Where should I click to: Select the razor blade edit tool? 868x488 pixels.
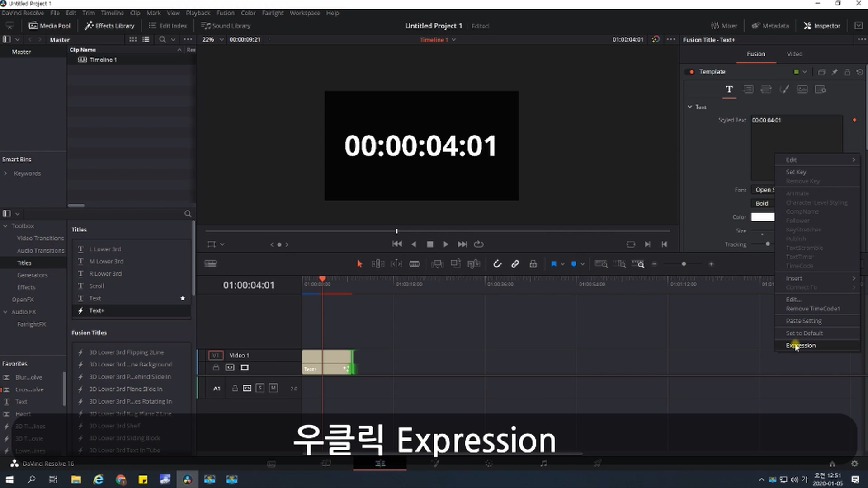(414, 264)
